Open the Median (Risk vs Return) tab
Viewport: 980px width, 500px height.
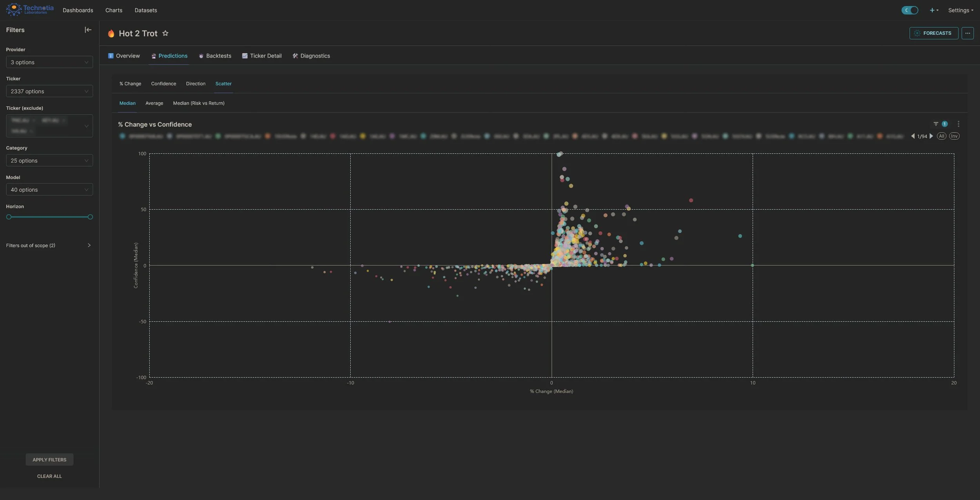[198, 103]
